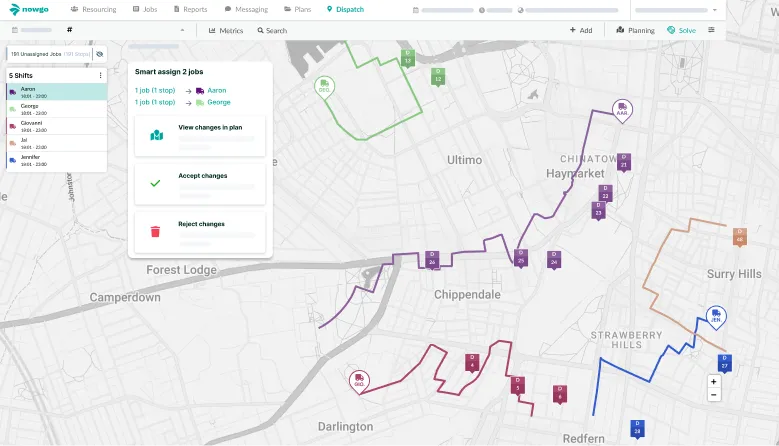This screenshot has height=446, width=779.
Task: Select Giovanni's shift in the list
Action: coord(30,124)
